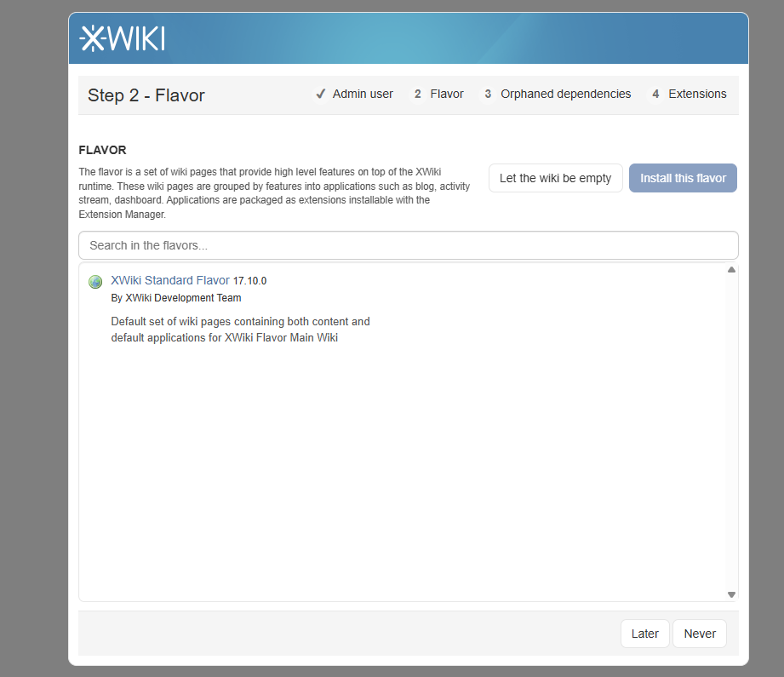The image size is (784, 677).
Task: Go to the Orphaned dependencies step label
Action: [565, 95]
